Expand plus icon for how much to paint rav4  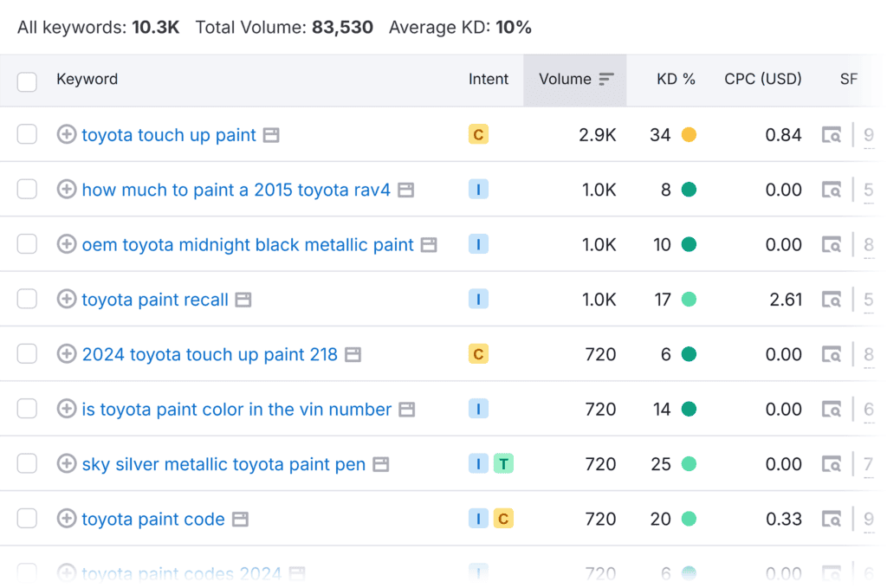(67, 190)
